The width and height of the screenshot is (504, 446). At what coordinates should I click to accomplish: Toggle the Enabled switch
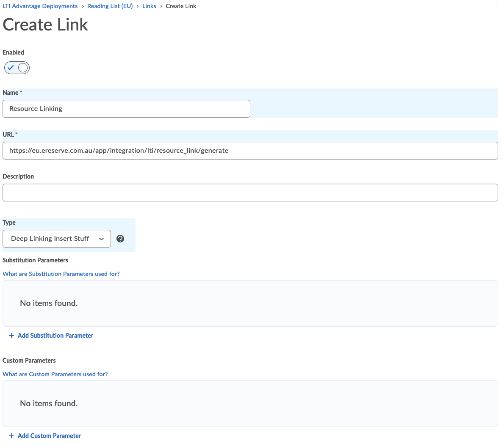(17, 68)
